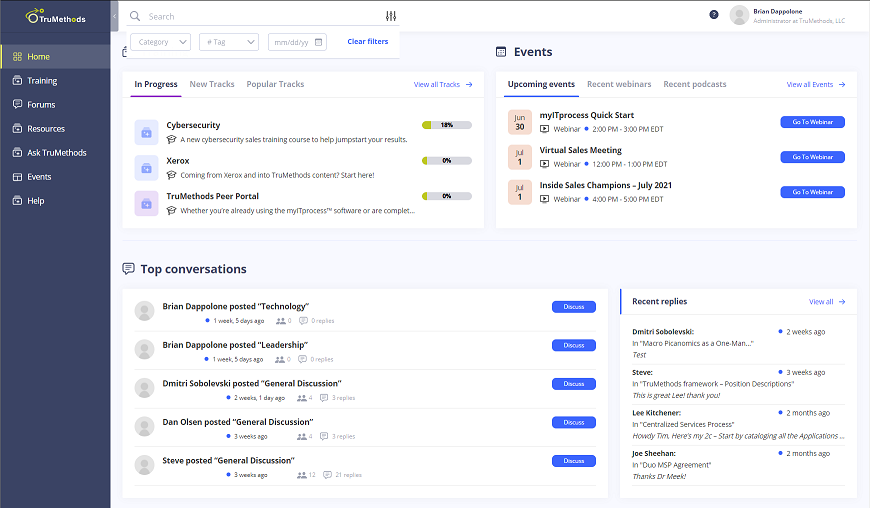Click the search magnifier icon
The height and width of the screenshot is (508, 870).
click(x=135, y=16)
